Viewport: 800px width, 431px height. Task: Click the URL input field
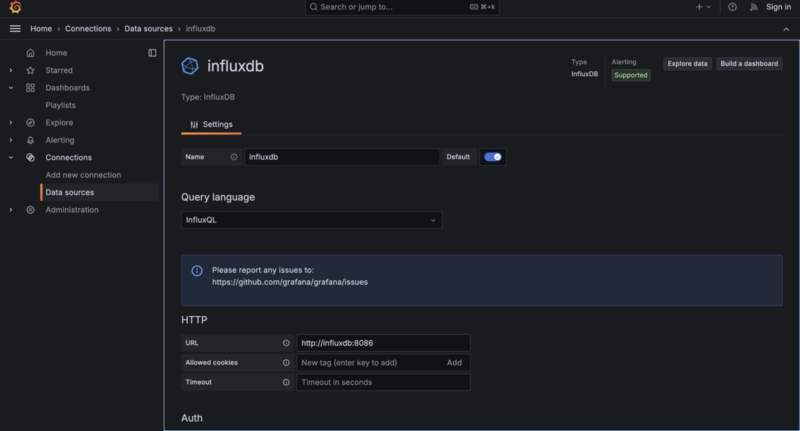click(383, 343)
